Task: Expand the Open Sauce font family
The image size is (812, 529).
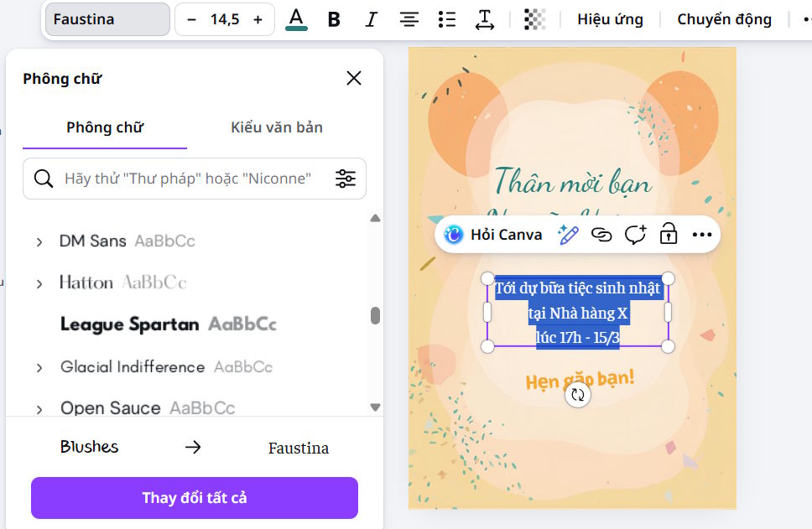Action: click(39, 407)
